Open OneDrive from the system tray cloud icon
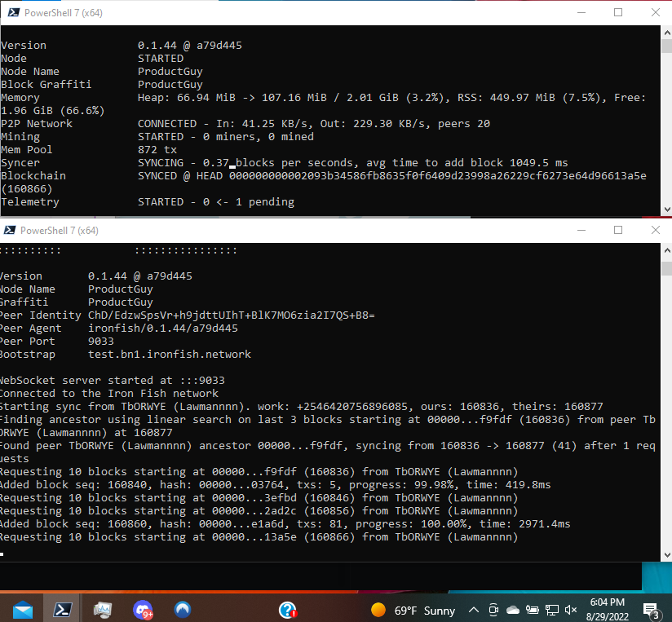Screen dimensions: 672x622 [512, 609]
